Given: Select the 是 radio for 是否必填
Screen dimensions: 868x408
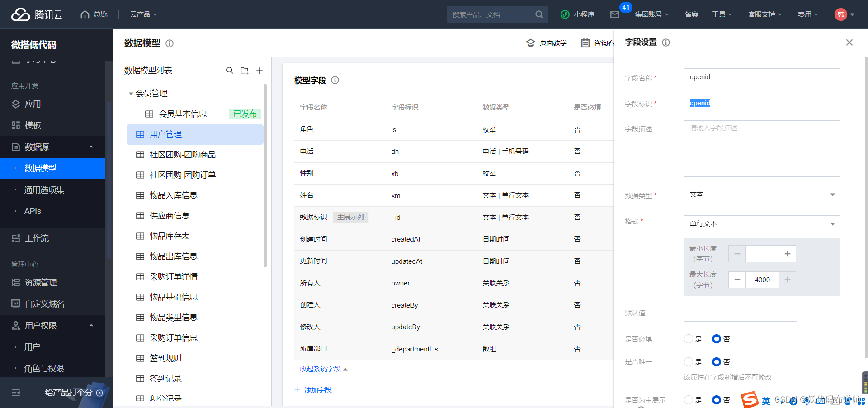Looking at the screenshot, I should (x=688, y=338).
